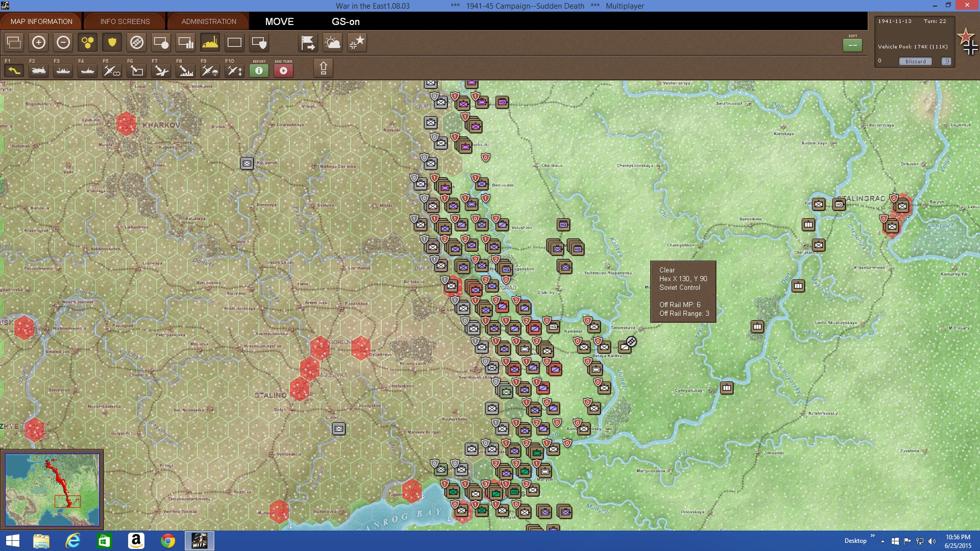
Task: Select F7 bomb airfield icon
Action: 161,70
